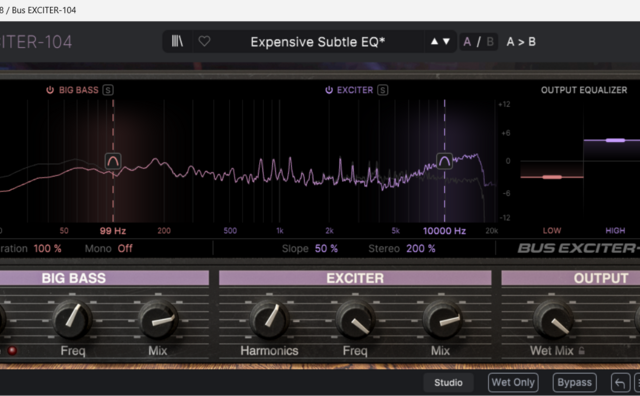The height and width of the screenshot is (396, 640).
Task: Undo the last change with arrow icon
Action: (620, 383)
